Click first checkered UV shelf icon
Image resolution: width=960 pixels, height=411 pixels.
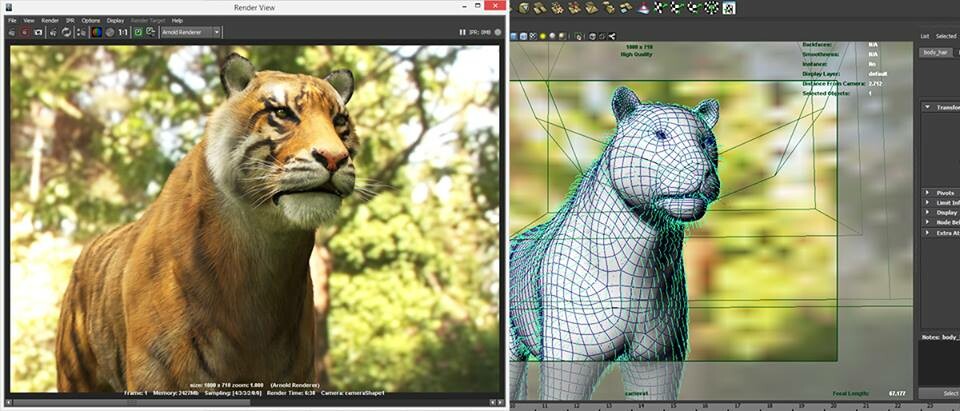660,7
